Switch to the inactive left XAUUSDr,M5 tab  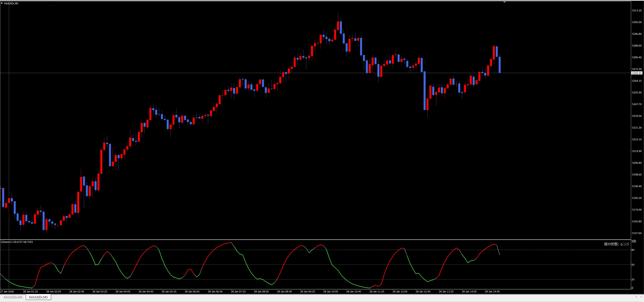pyautogui.click(x=13, y=297)
